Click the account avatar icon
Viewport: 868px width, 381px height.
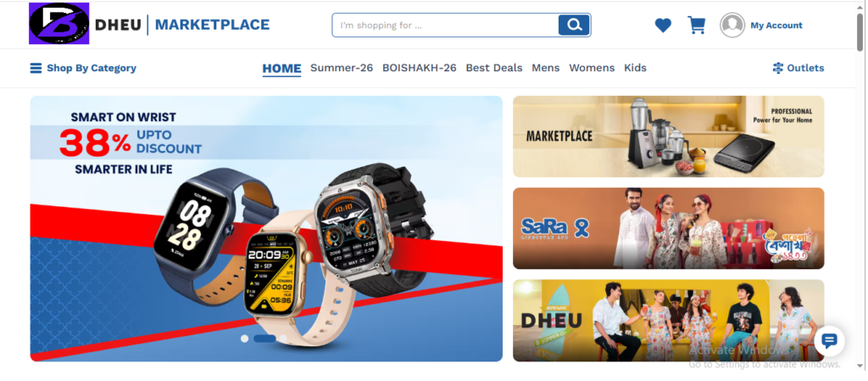(x=732, y=25)
